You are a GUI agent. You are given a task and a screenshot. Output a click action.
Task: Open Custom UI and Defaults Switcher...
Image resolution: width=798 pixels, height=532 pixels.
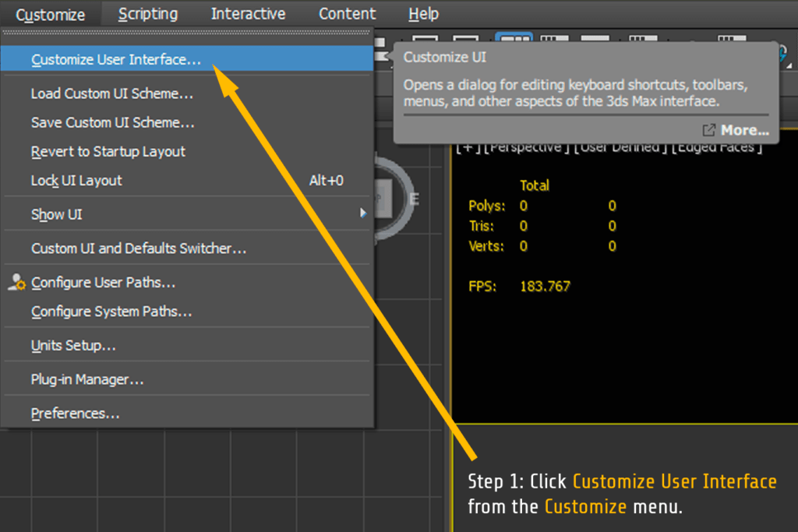[187, 248]
